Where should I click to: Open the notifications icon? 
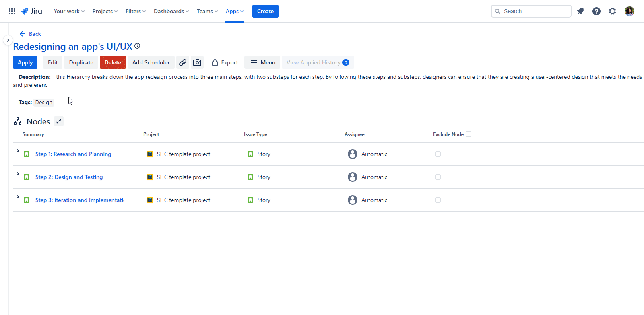tap(580, 11)
